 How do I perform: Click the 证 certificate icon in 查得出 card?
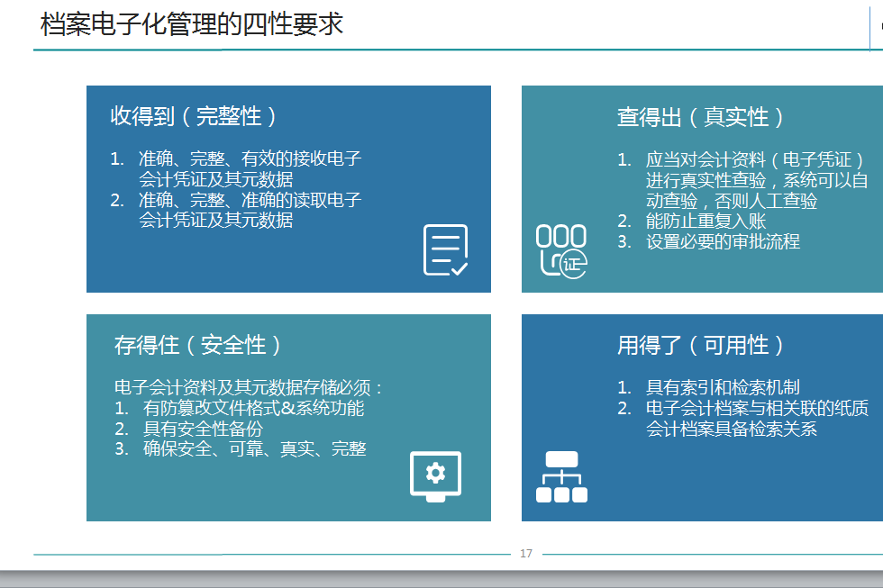pos(561,251)
